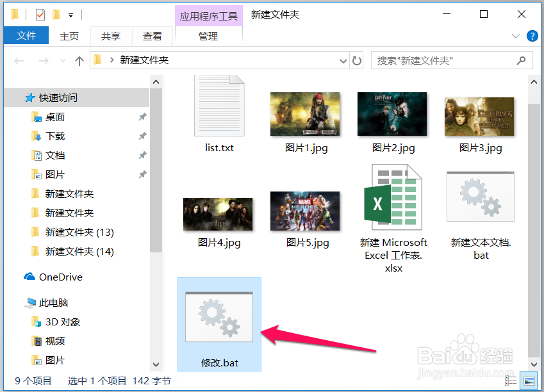This screenshot has height=392, width=544.
Task: Expand the ribbon with the chevron
Action: pyautogui.click(x=516, y=36)
